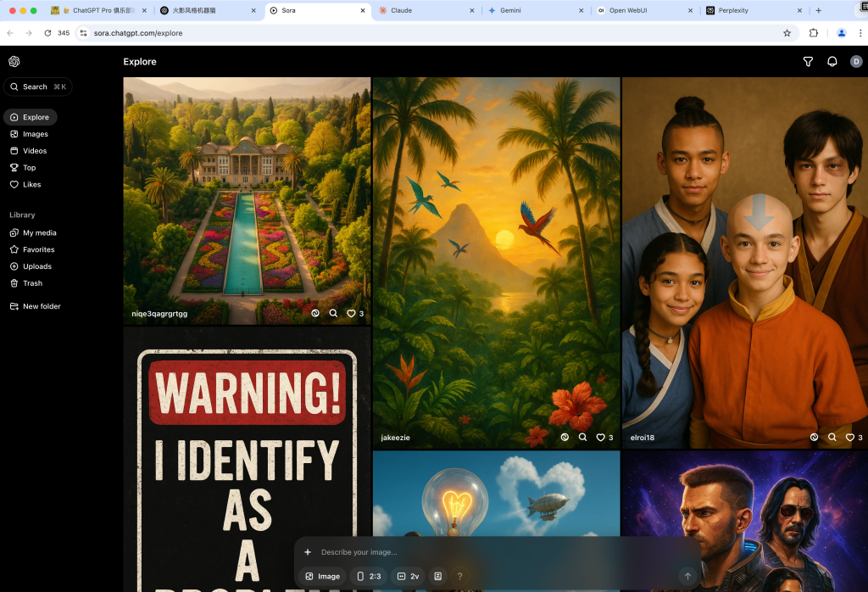Open the 2v variations dropdown
Image resolution: width=868 pixels, height=592 pixels.
coord(408,576)
